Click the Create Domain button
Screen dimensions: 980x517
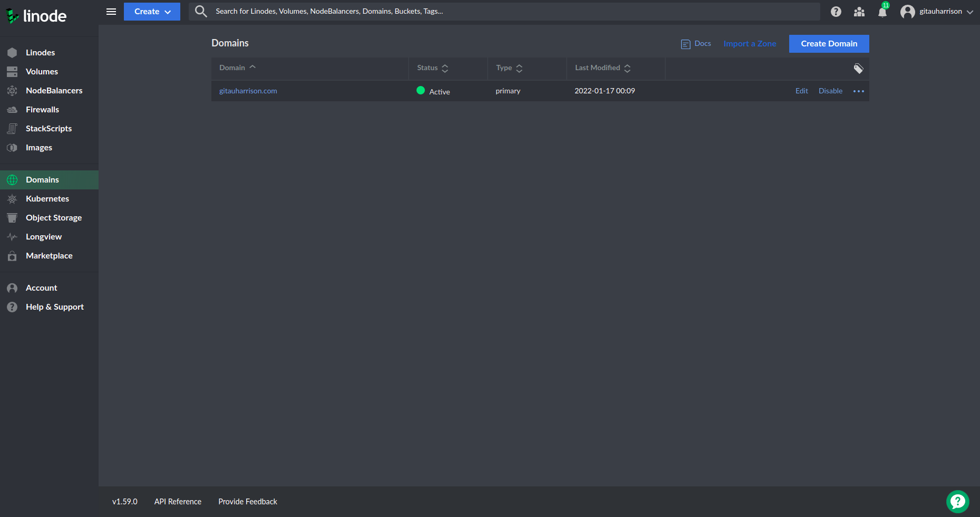click(829, 44)
